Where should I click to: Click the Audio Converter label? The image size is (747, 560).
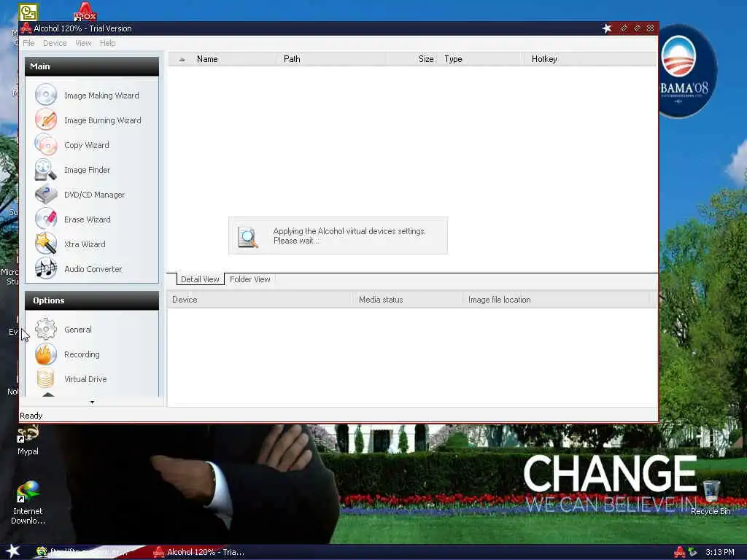coord(93,268)
